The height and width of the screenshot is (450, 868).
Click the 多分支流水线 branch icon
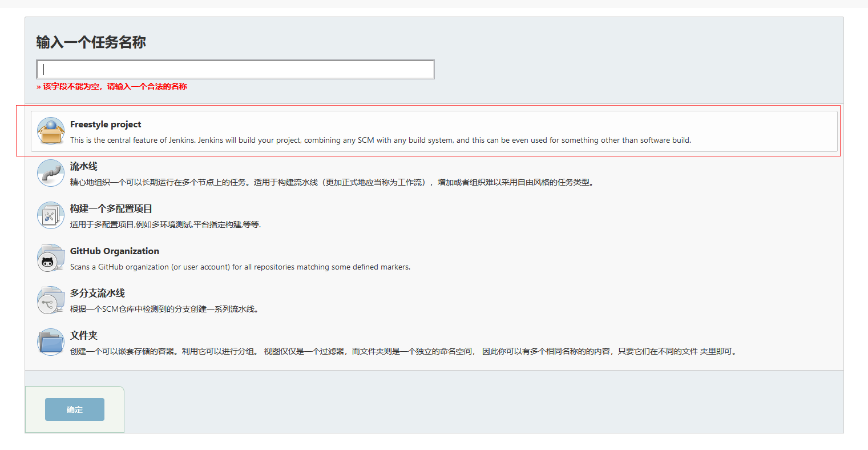click(51, 300)
